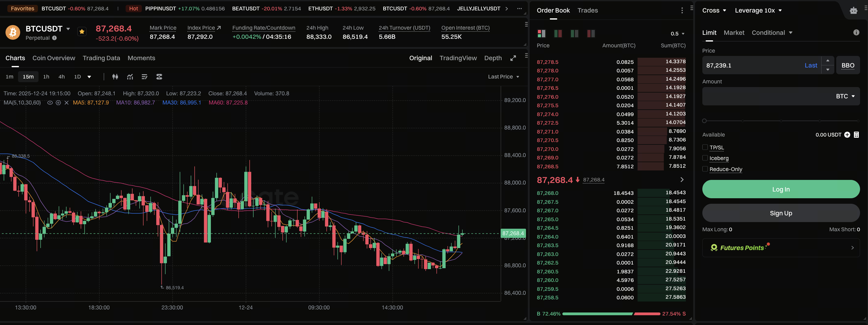The image size is (868, 325).
Task: Open the 1D interval dropdown
Action: (89, 77)
